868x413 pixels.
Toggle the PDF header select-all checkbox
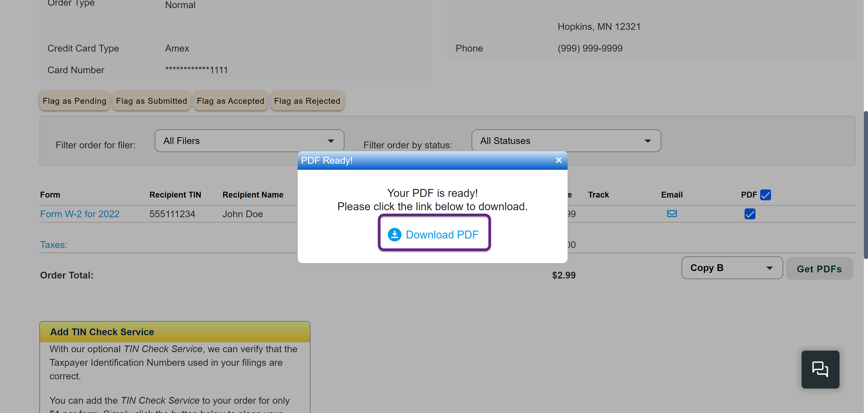tap(765, 195)
